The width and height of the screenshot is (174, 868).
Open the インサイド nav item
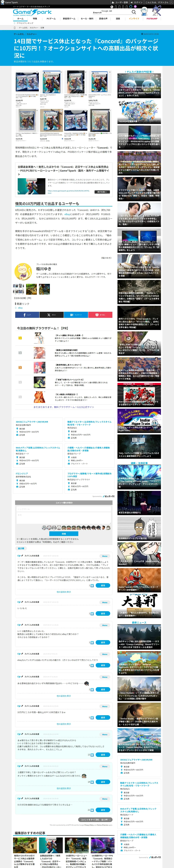click(x=134, y=19)
